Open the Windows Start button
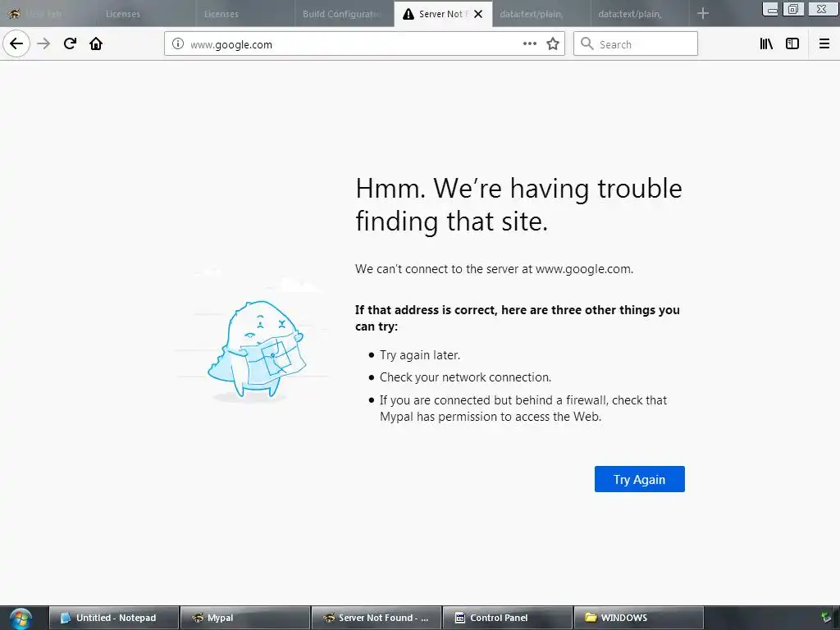This screenshot has height=630, width=840. point(21,618)
